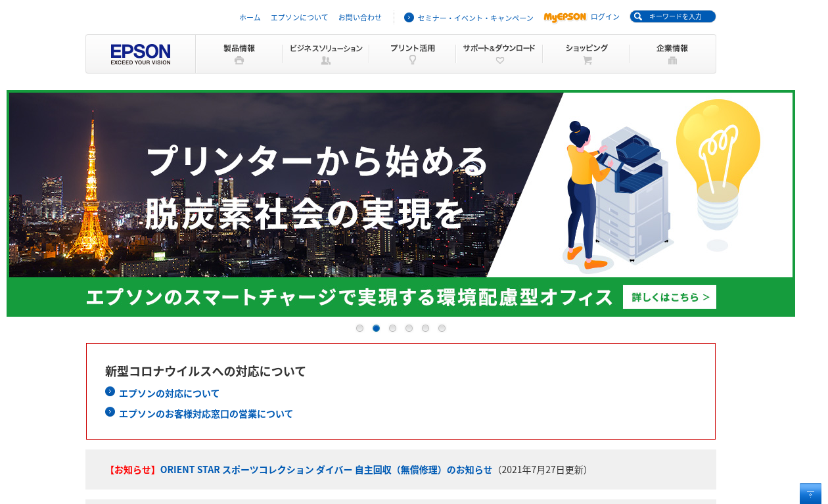This screenshot has height=504, width=828.
Task: Open ORIENT STAR 自主回収 notice link
Action: (x=326, y=470)
